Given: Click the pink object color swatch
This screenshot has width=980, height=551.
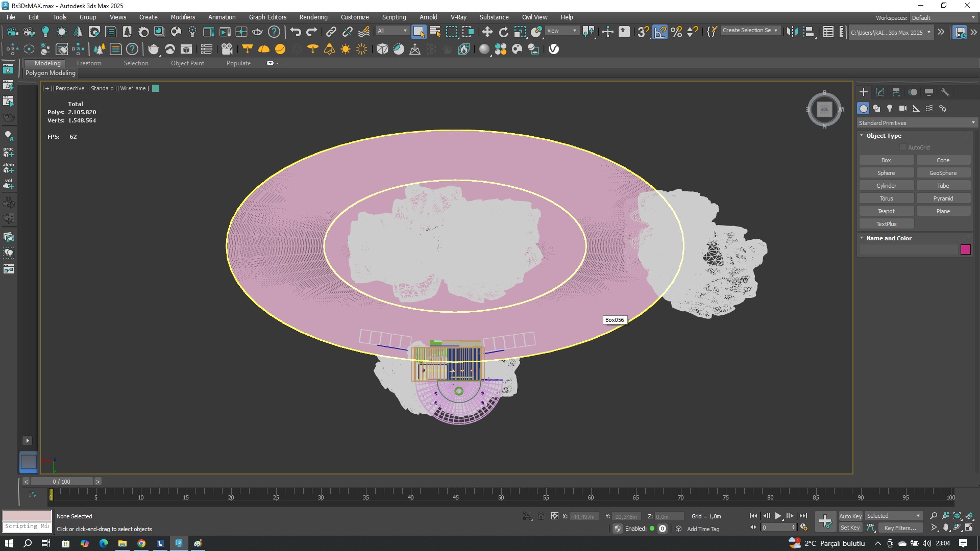Looking at the screenshot, I should (x=965, y=249).
